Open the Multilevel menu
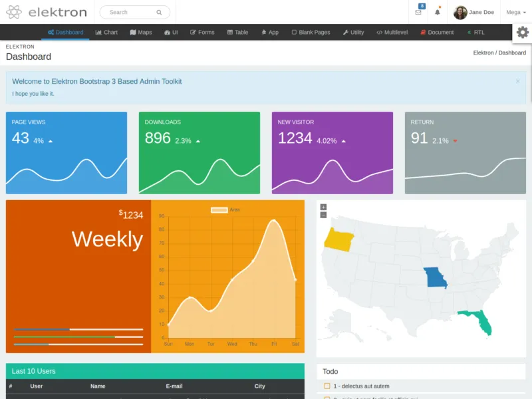The height and width of the screenshot is (399, 532). point(392,33)
